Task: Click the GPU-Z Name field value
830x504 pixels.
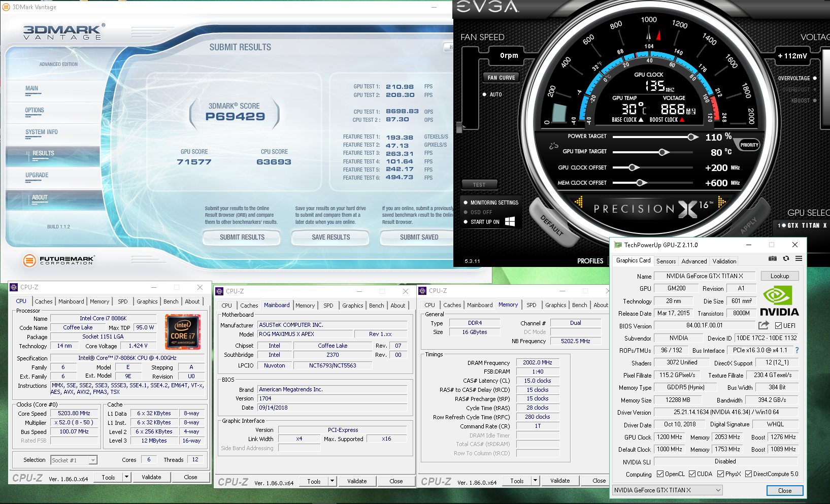Action: tap(705, 276)
